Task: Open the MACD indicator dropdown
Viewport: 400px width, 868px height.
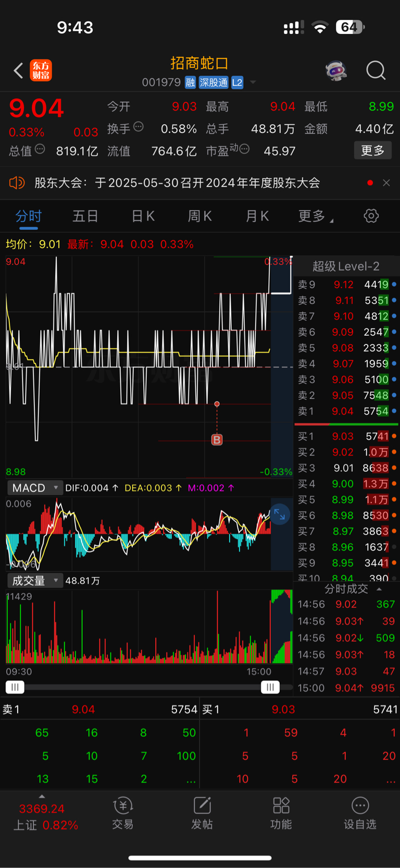Action: coord(35,488)
